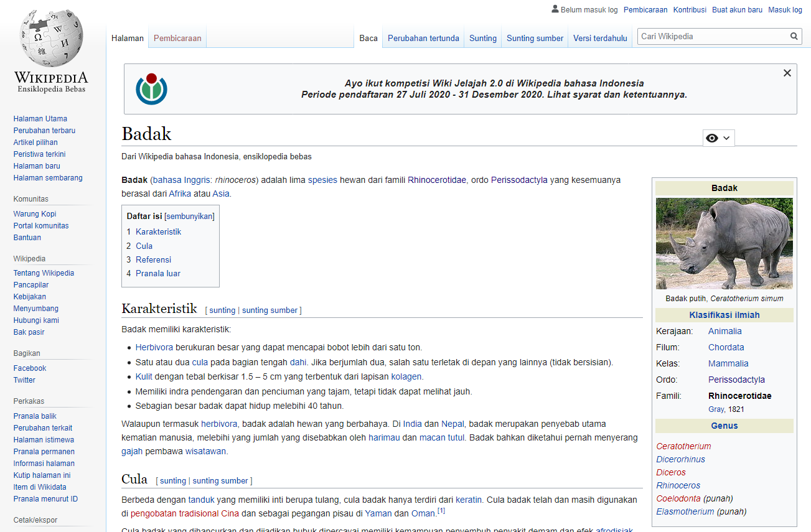
Task: Open the Perubahan tertunda tab
Action: point(423,39)
